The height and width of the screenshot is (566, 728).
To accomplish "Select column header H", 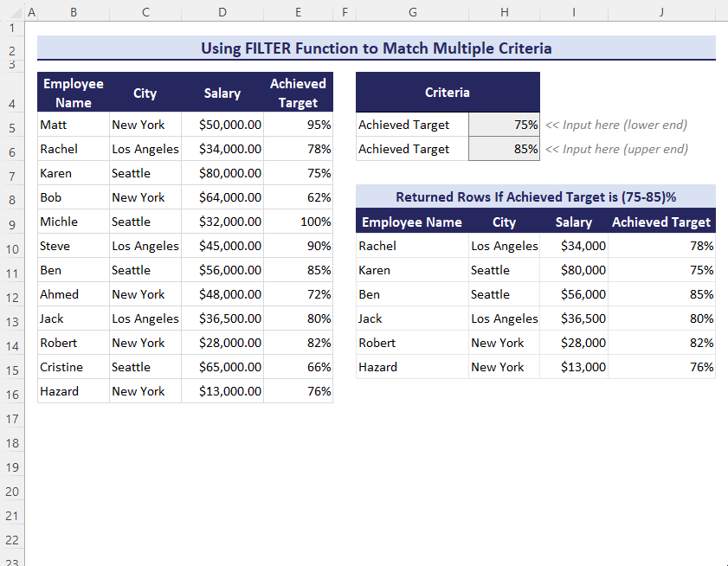I will [x=504, y=12].
